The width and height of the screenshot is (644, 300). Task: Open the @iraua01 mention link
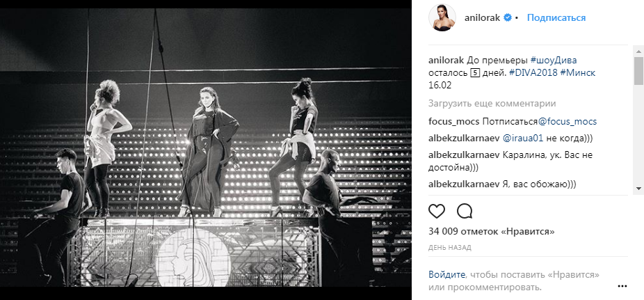tap(523, 139)
